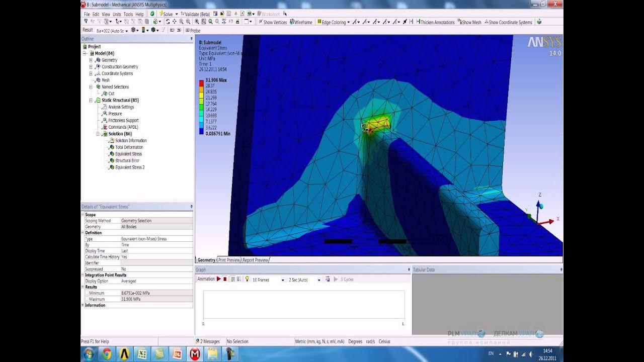Viewport: 644px width, 362px height.
Task: Click the red maximum color in legend
Action: coord(201,83)
